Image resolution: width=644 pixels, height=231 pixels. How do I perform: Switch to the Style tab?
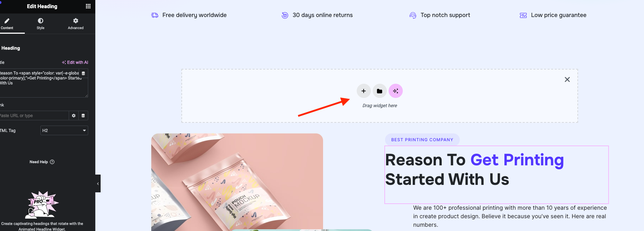click(x=40, y=24)
